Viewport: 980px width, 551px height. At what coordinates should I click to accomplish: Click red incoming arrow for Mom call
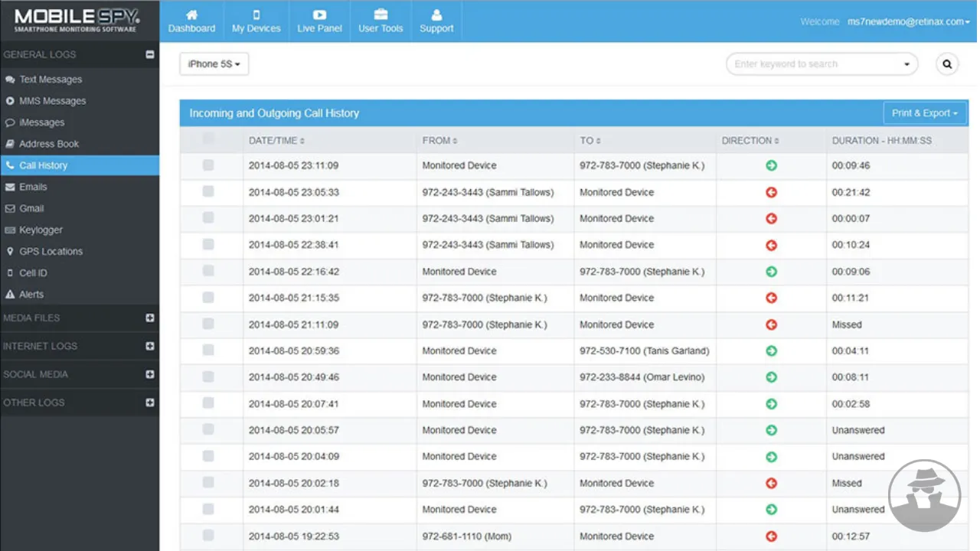pyautogui.click(x=771, y=536)
